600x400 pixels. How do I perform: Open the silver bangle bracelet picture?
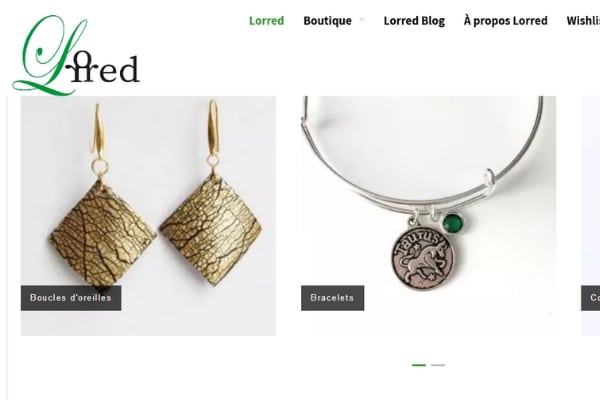point(429,216)
